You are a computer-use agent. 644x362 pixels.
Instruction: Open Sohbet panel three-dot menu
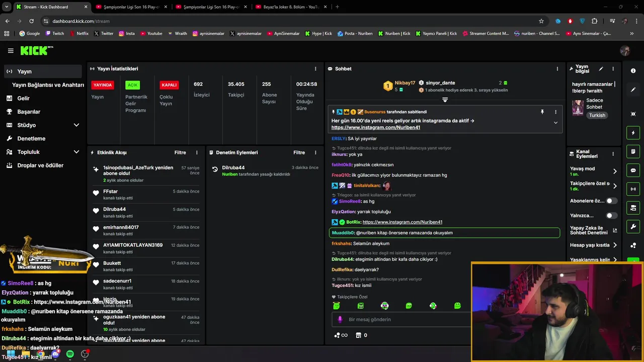(x=557, y=69)
